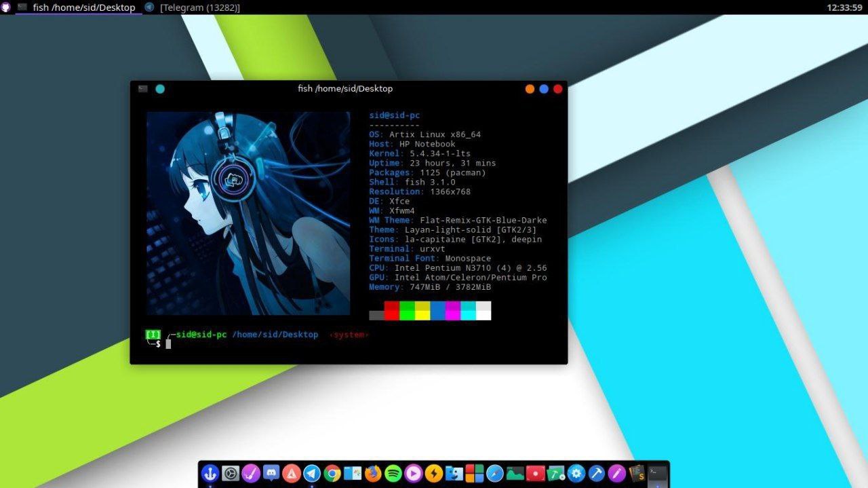
Task: Click the Kernel: 5.4.34-1-lts line
Action: [x=420, y=153]
